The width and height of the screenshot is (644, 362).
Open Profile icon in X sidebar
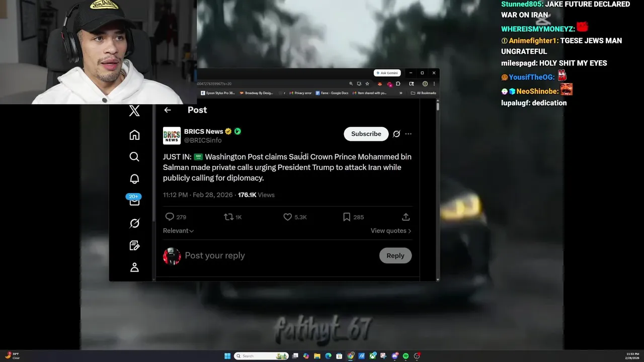(134, 267)
